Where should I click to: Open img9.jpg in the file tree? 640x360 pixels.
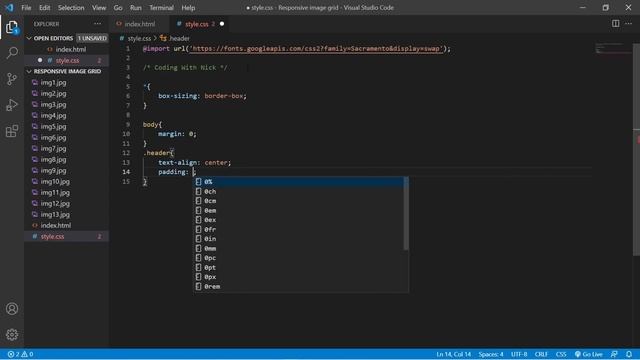click(x=67, y=171)
